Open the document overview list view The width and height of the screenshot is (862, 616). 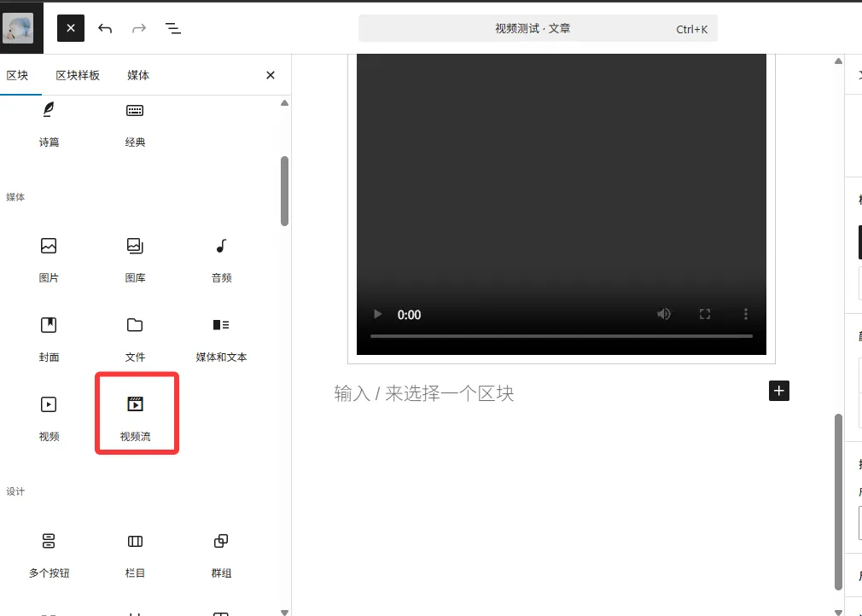point(173,28)
